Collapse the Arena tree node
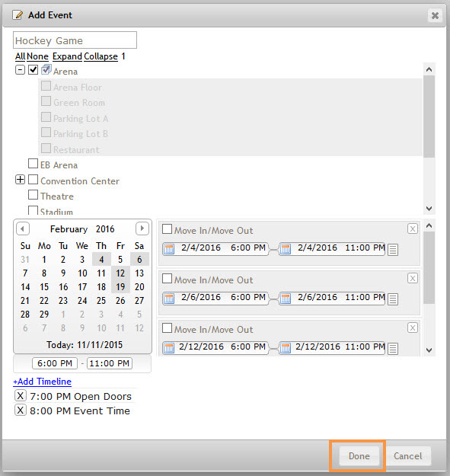The height and width of the screenshot is (476, 450). click(x=20, y=70)
